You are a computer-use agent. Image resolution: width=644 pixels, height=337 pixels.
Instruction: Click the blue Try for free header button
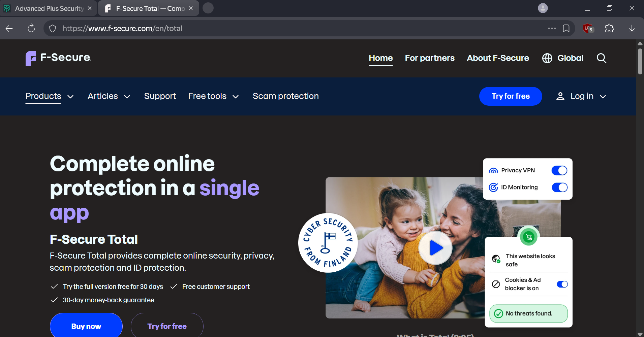(x=511, y=96)
